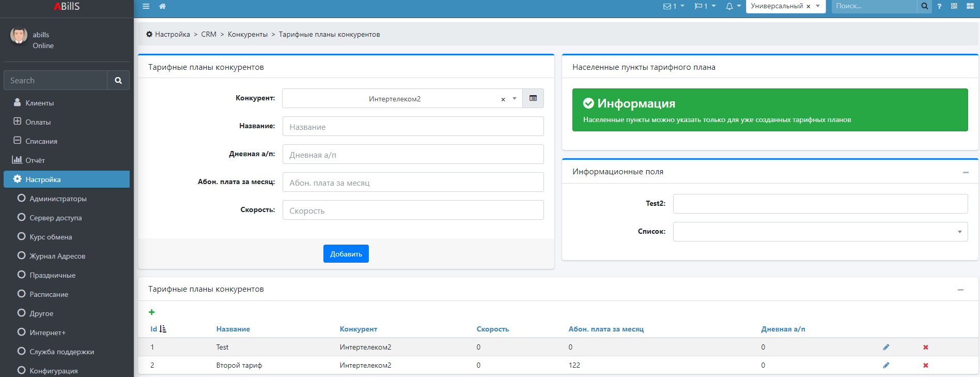980x377 pixels.
Task: Click the green plus add icon
Action: click(151, 312)
